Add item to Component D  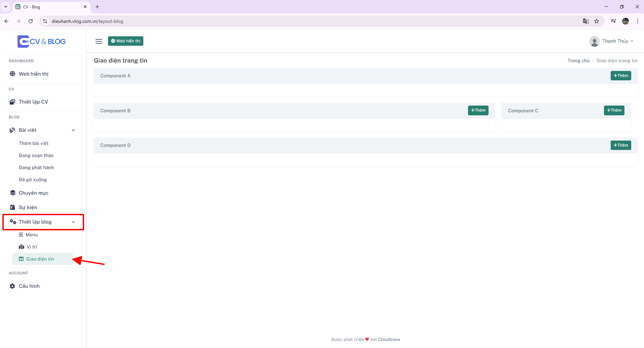click(621, 145)
